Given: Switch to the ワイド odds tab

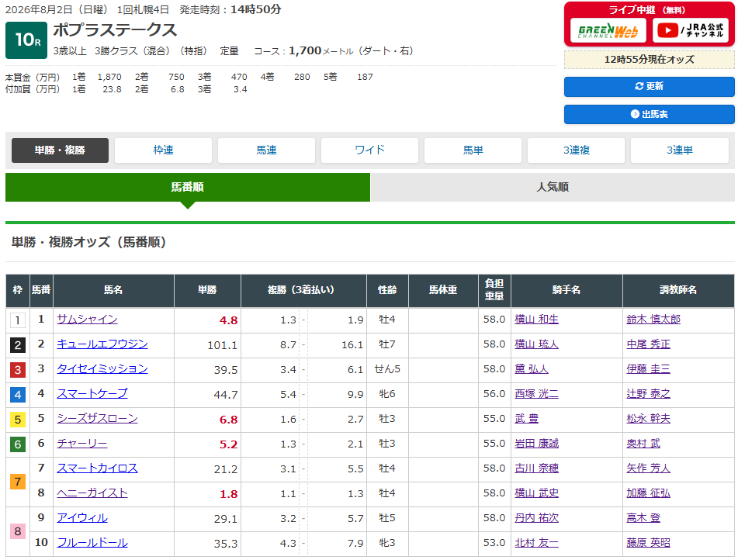Looking at the screenshot, I should point(369,150).
